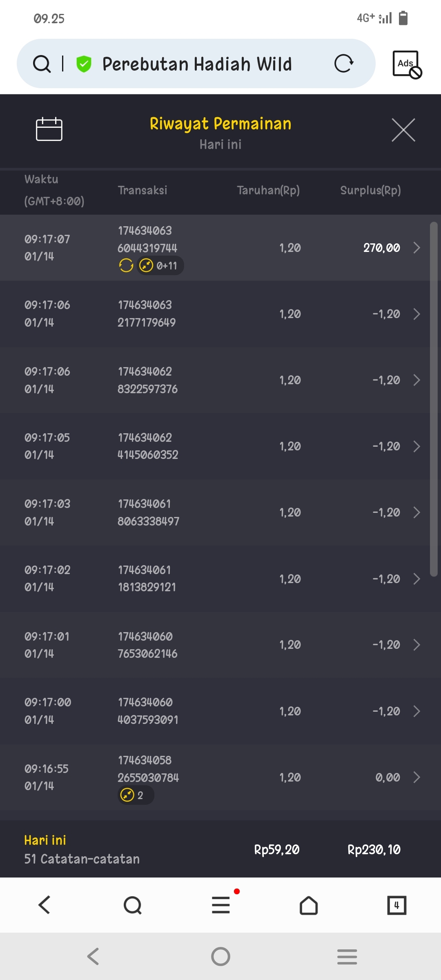Open search from browser bottom bar
The image size is (441, 980).
(132, 905)
